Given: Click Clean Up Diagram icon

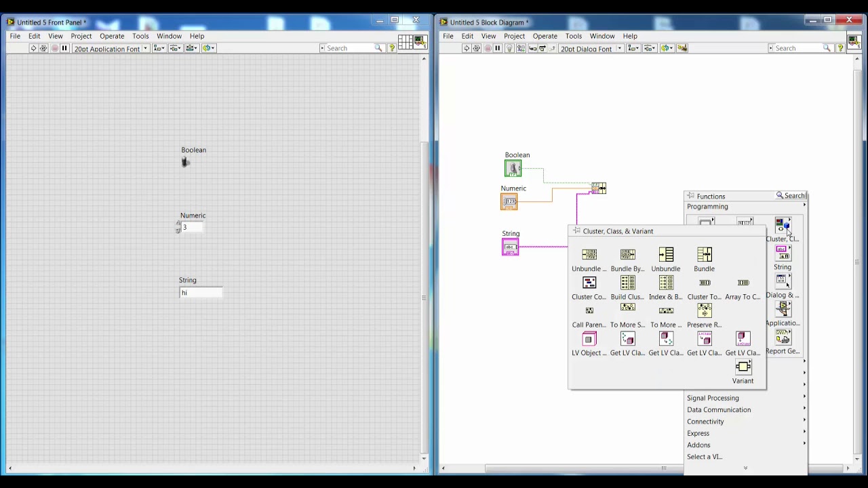Looking at the screenshot, I should (683, 48).
